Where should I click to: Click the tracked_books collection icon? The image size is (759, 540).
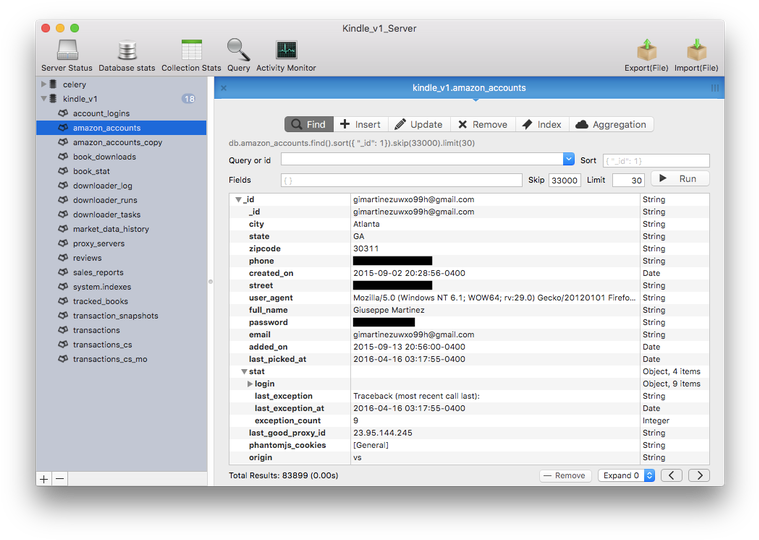(63, 301)
